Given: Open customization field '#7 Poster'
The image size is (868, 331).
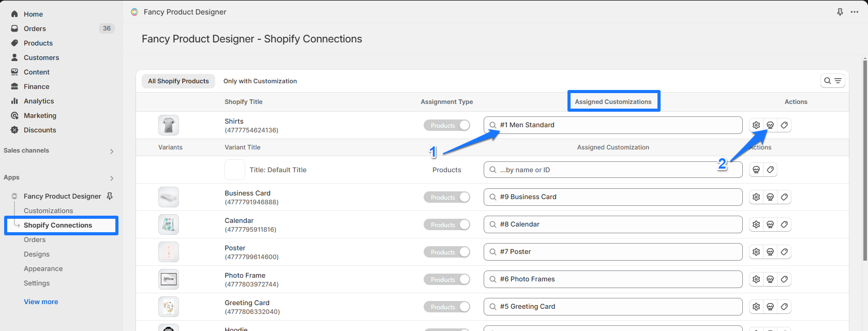Looking at the screenshot, I should click(613, 252).
